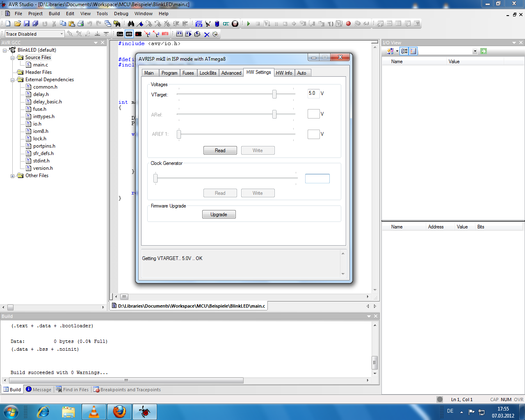Click the gear icon in second toolbar
Screen dimensions: 525x420
pyautogui.click(x=215, y=34)
